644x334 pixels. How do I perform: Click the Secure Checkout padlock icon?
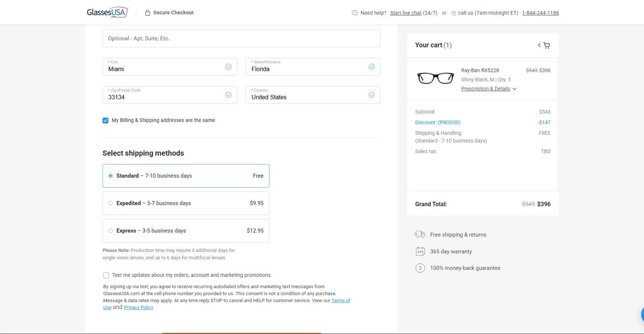pyautogui.click(x=148, y=13)
